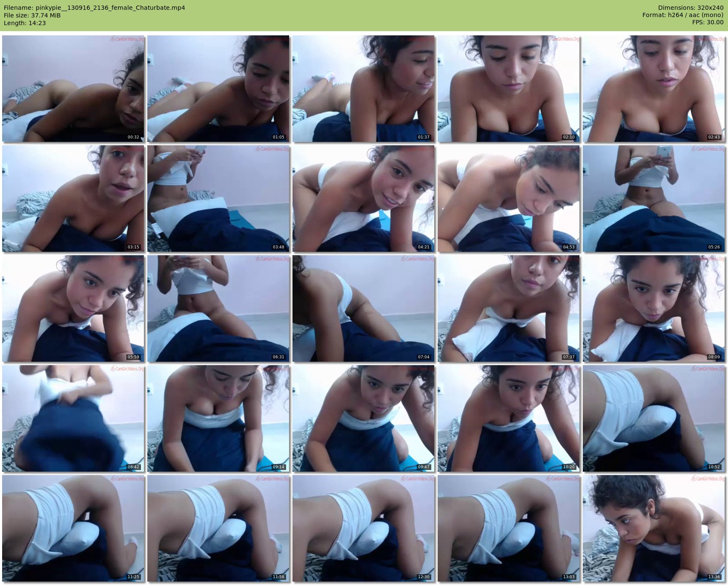Viewport: 728px width, 585px height.
Task: Select the frame marked 05:26
Action: (x=654, y=199)
